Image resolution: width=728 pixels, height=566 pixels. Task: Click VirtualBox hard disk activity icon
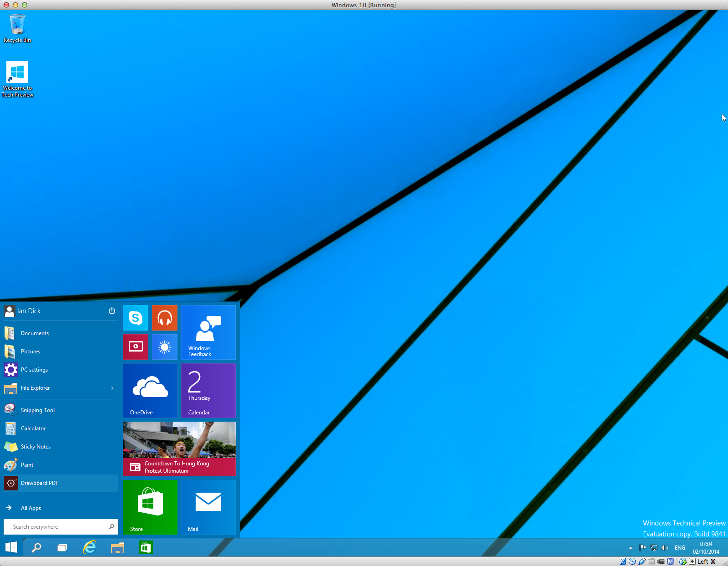(x=623, y=561)
